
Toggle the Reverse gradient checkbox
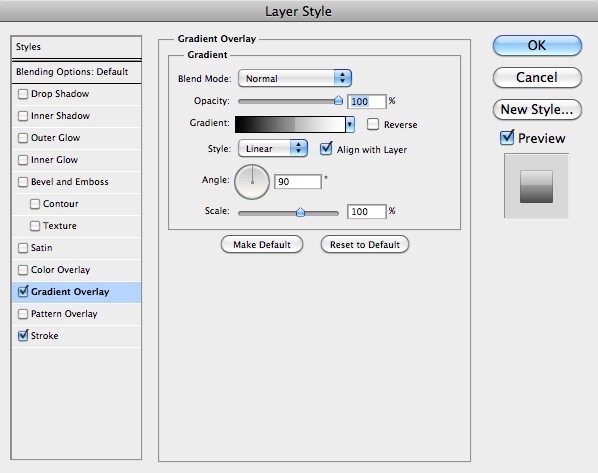[x=373, y=124]
